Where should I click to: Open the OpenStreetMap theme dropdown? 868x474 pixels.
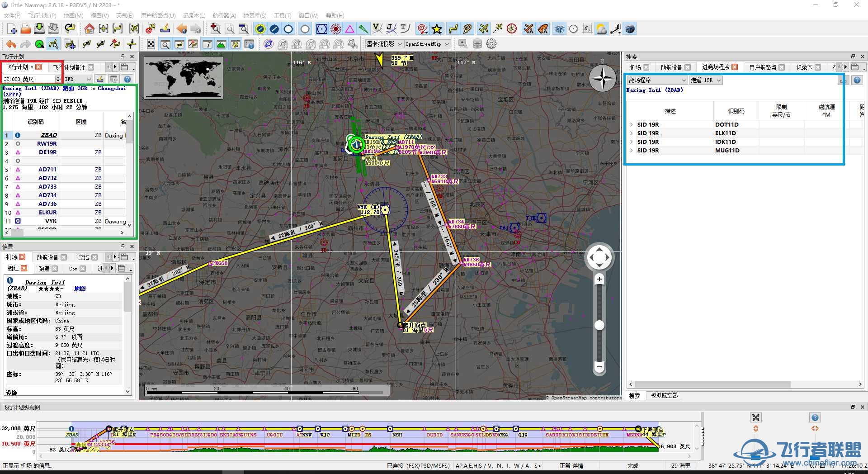click(x=427, y=44)
